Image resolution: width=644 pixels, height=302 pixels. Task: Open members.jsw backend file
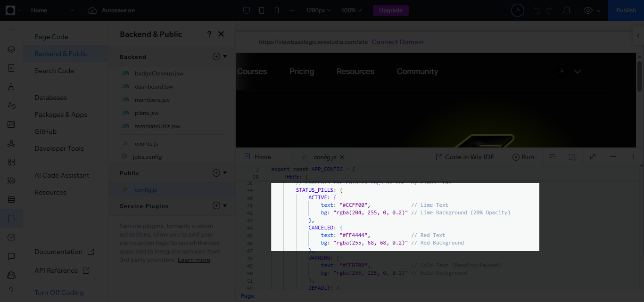click(x=152, y=100)
